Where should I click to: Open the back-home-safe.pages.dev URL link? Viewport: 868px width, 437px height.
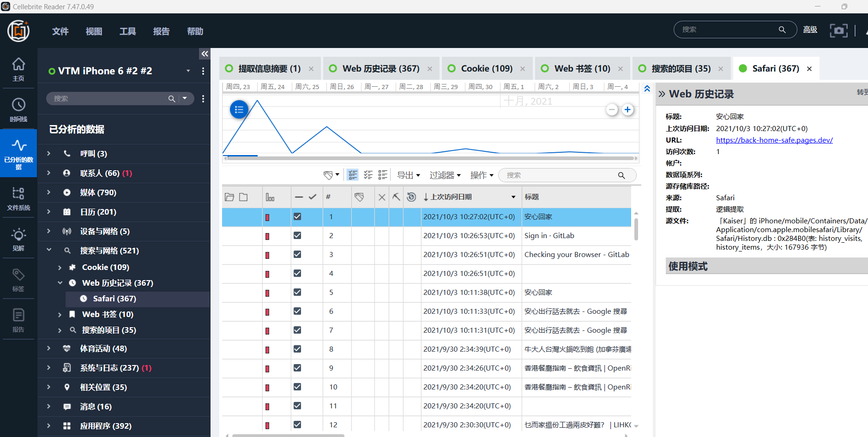click(774, 140)
